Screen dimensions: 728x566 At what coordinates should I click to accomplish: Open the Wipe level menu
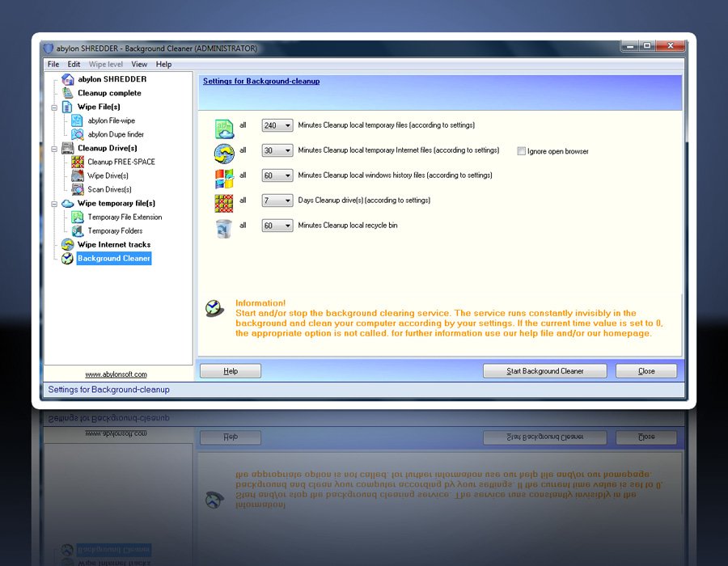(106, 65)
